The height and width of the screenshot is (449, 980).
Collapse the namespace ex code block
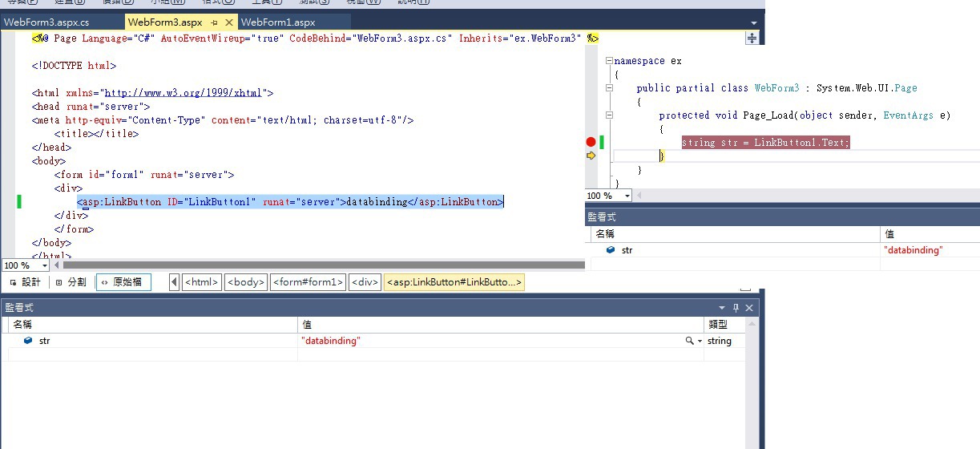tap(609, 61)
